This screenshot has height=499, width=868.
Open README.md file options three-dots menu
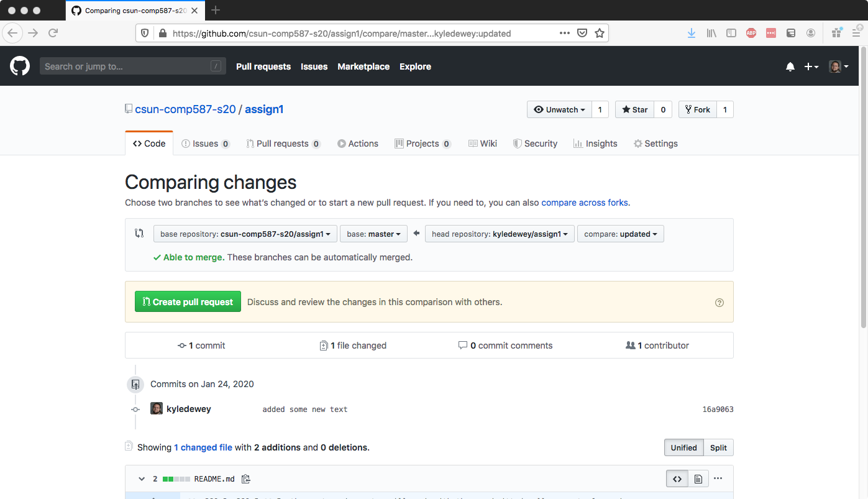(718, 478)
